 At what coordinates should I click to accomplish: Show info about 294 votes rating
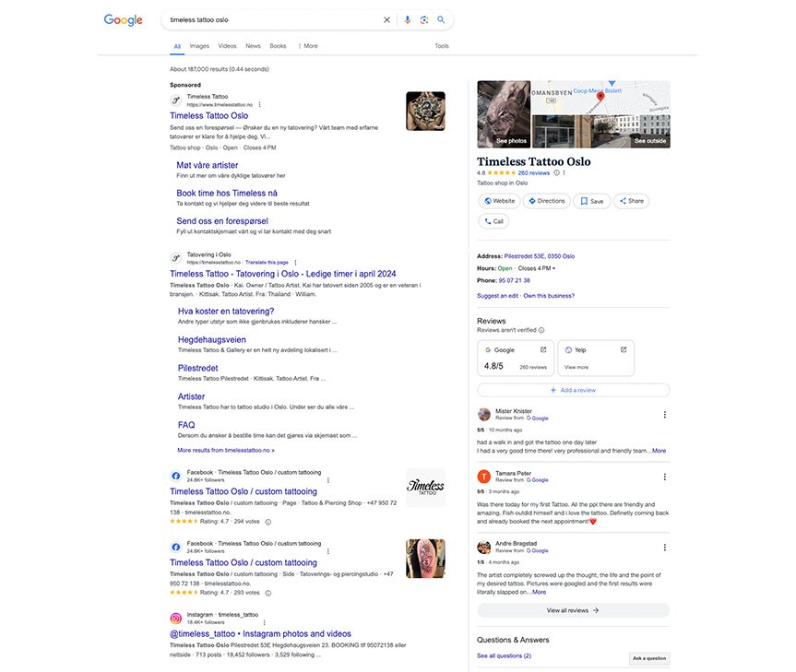(x=268, y=522)
